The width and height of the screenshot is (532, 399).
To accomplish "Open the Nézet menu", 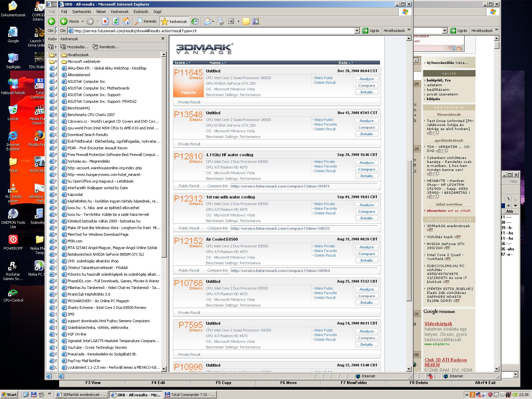I will [101, 12].
